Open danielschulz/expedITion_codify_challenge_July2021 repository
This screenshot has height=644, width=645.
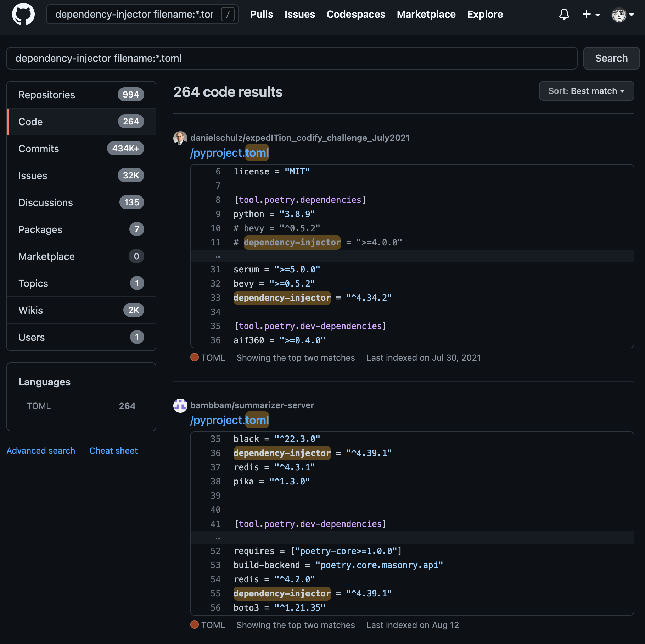pyautogui.click(x=300, y=138)
